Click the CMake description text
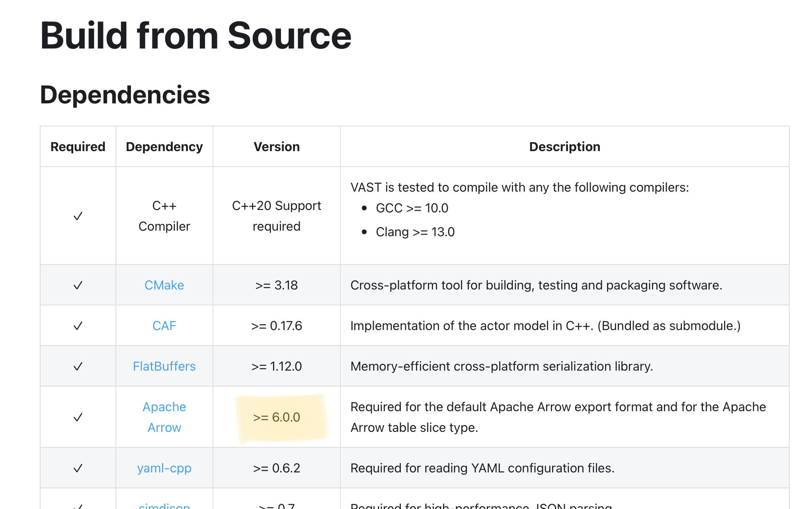The width and height of the screenshot is (812, 509). (536, 285)
